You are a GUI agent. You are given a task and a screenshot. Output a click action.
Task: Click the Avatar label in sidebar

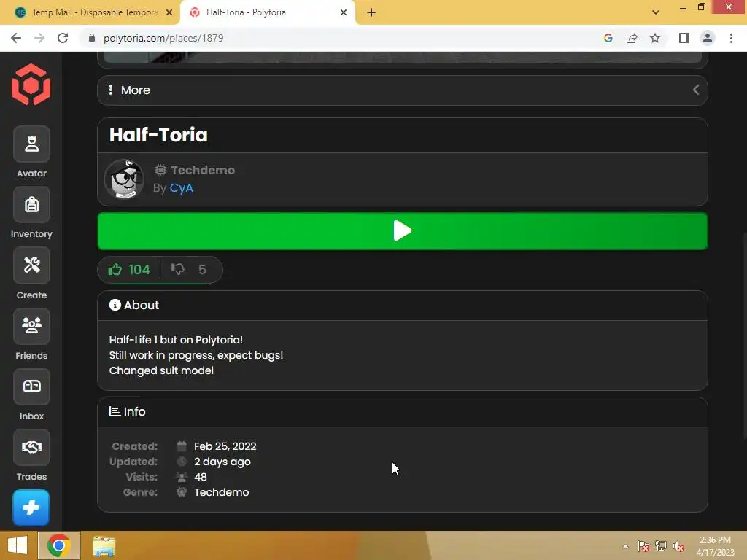pos(31,174)
